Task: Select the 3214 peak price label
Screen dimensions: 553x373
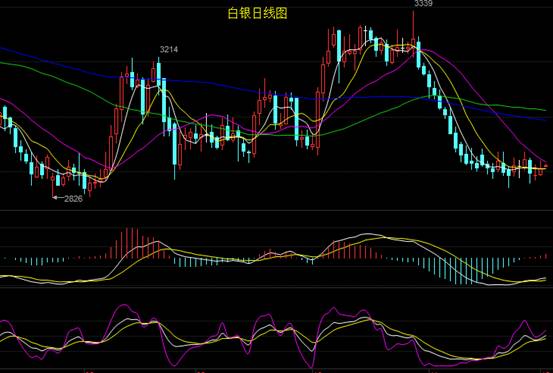Action: (x=169, y=49)
